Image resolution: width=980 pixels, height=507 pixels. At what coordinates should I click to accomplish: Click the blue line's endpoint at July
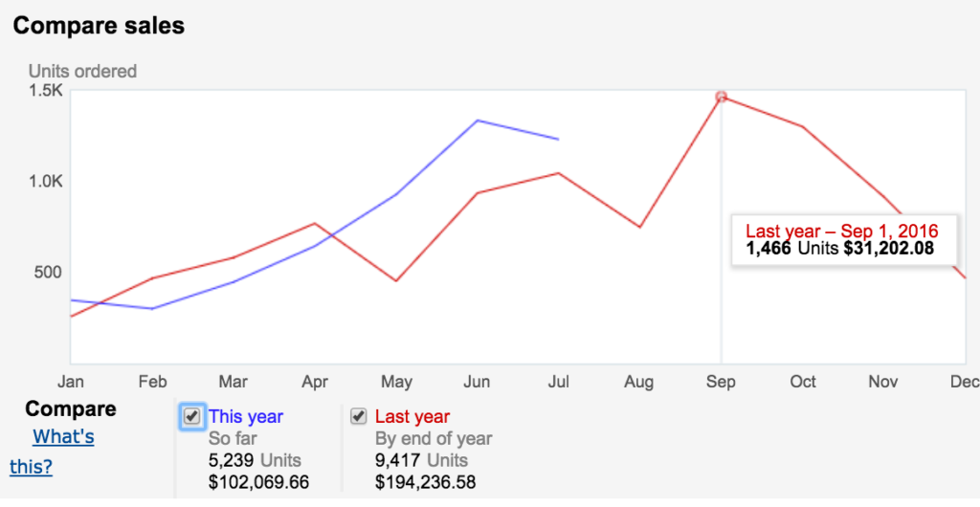(557, 140)
